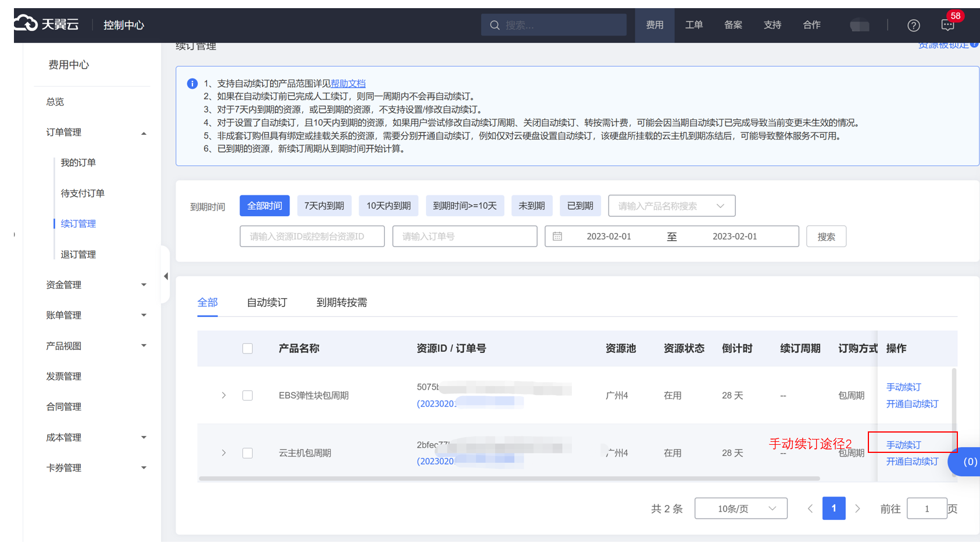Click the calendar icon in date range field

point(557,237)
